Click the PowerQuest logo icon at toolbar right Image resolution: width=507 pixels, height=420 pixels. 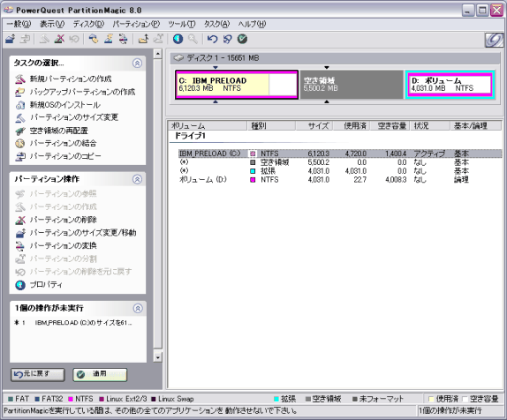[x=494, y=40]
